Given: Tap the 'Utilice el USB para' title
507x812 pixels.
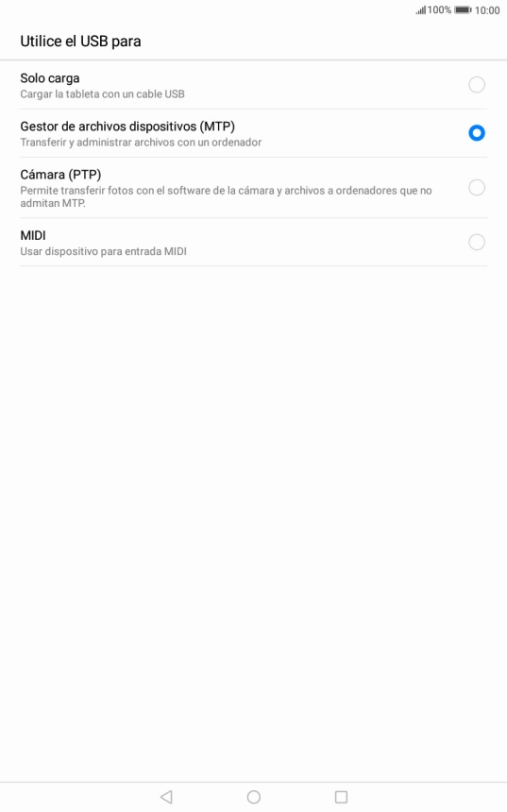Looking at the screenshot, I should tap(80, 42).
